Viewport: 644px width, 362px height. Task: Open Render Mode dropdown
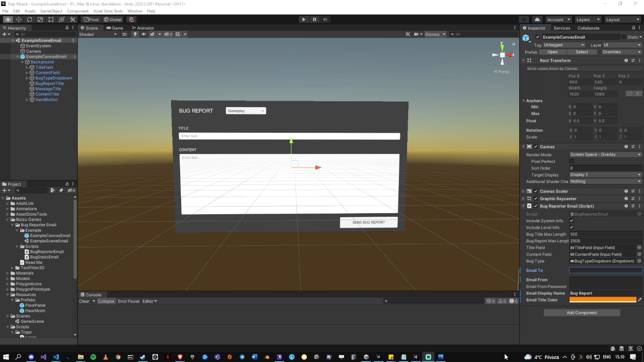click(x=606, y=155)
